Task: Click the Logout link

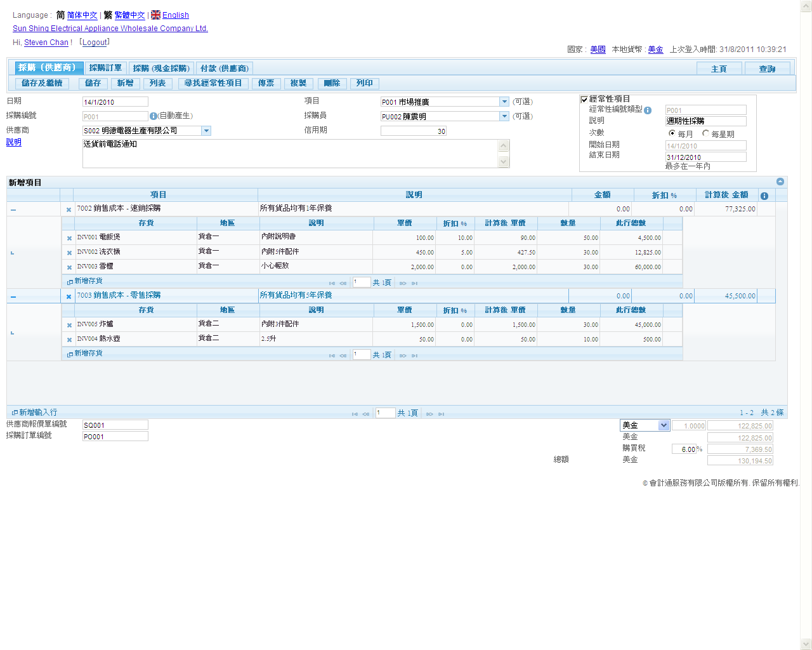Action: tap(95, 43)
